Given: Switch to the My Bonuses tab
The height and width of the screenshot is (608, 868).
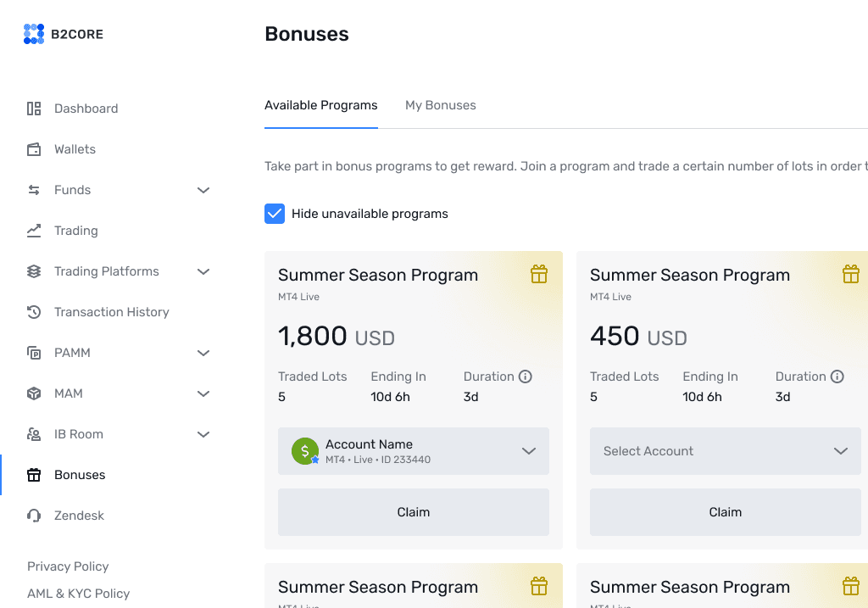Looking at the screenshot, I should pos(441,105).
